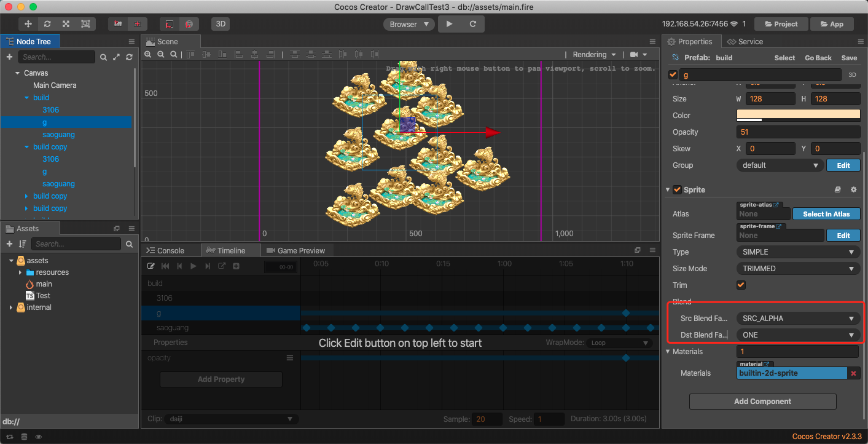Disable the Sprite component checkbox

click(677, 190)
